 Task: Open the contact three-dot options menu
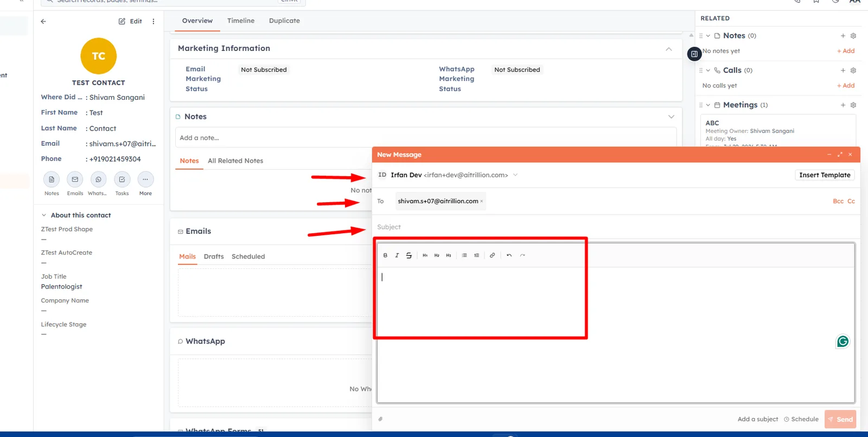[154, 22]
